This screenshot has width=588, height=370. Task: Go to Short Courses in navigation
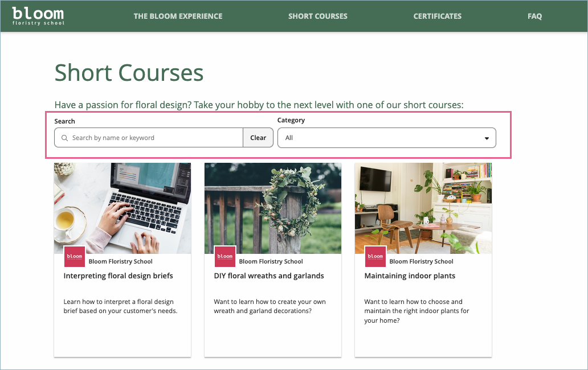pos(317,16)
